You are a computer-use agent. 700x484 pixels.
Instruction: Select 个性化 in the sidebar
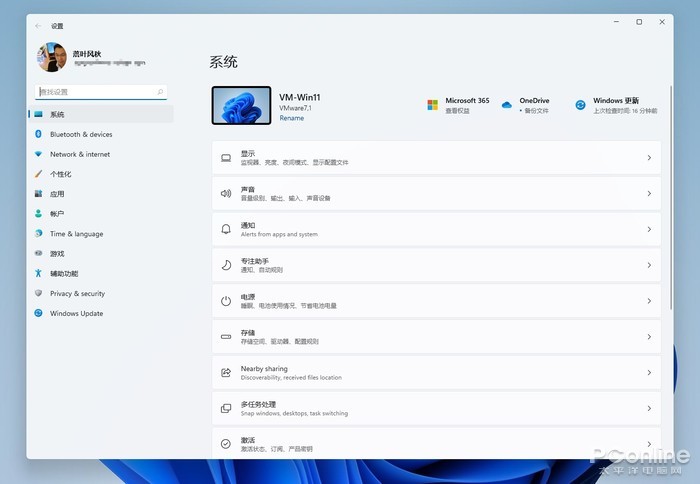tap(61, 174)
